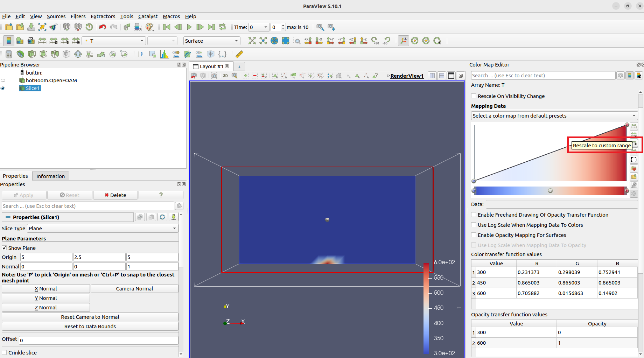This screenshot has width=644, height=358.
Task: Click the Ruler measurement tool icon
Action: point(239,54)
